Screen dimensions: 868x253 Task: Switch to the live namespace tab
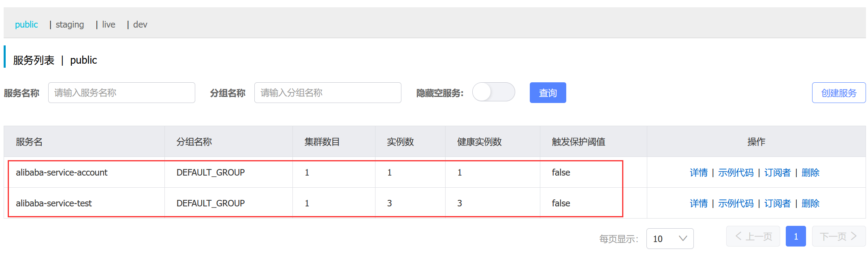[109, 25]
